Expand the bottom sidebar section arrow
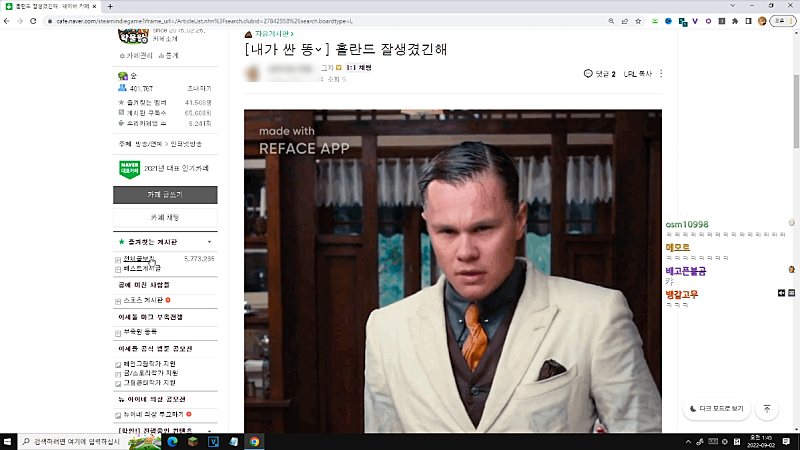Image resolution: width=800 pixels, height=450 pixels. (209, 431)
